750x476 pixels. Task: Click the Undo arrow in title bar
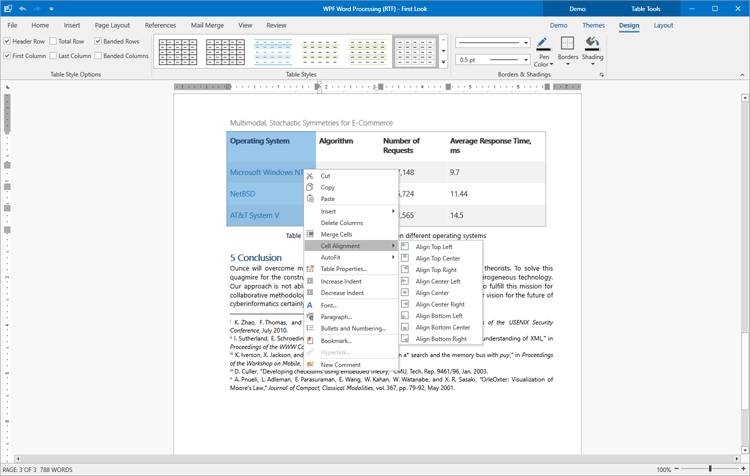(23, 9)
